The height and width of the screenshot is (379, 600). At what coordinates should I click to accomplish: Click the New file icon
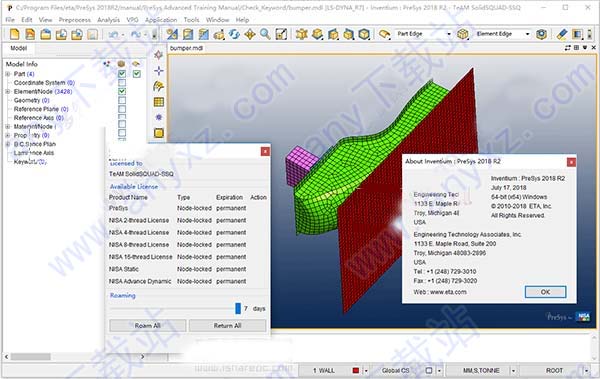point(14,34)
